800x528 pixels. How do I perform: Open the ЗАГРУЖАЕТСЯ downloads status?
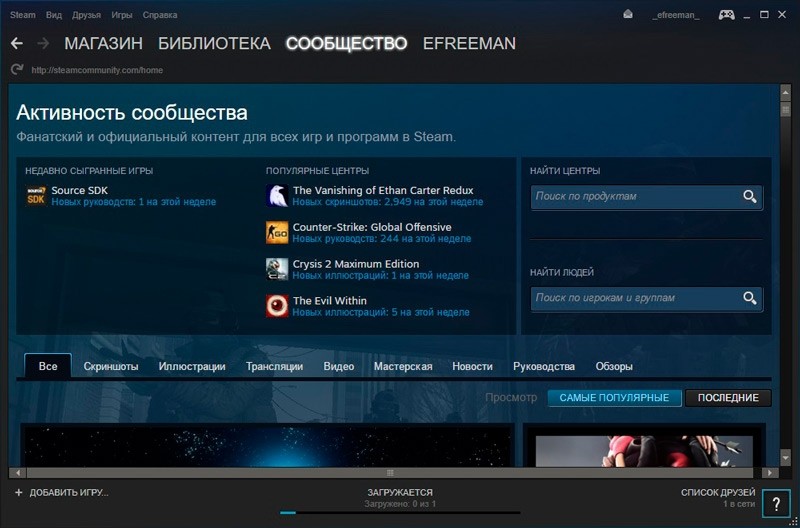400,492
